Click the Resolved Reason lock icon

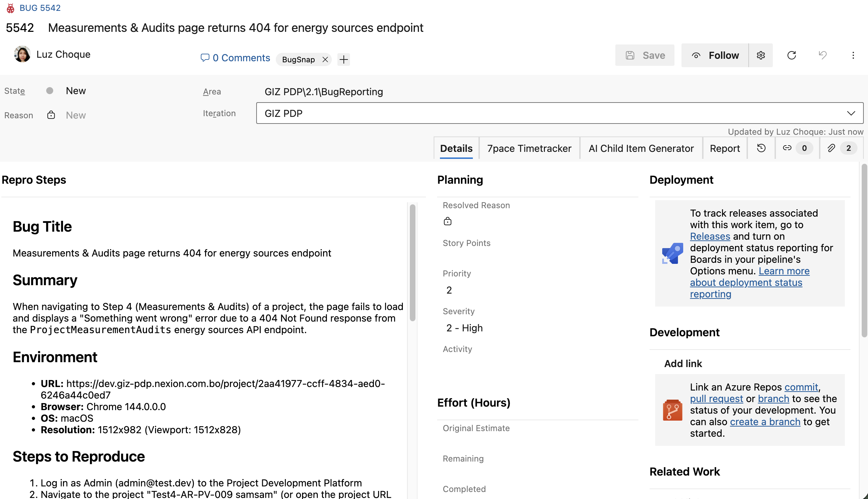pyautogui.click(x=448, y=222)
